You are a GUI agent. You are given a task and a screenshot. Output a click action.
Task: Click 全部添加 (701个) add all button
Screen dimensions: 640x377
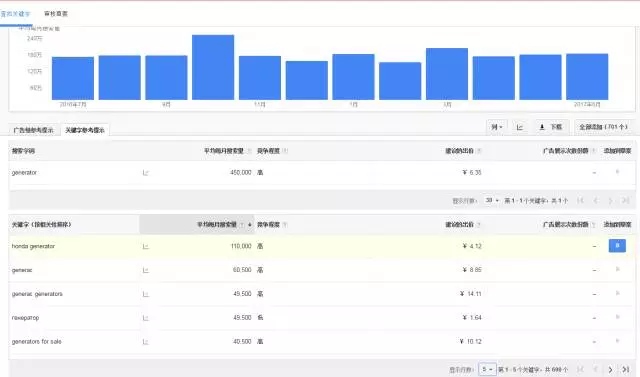coord(603,127)
